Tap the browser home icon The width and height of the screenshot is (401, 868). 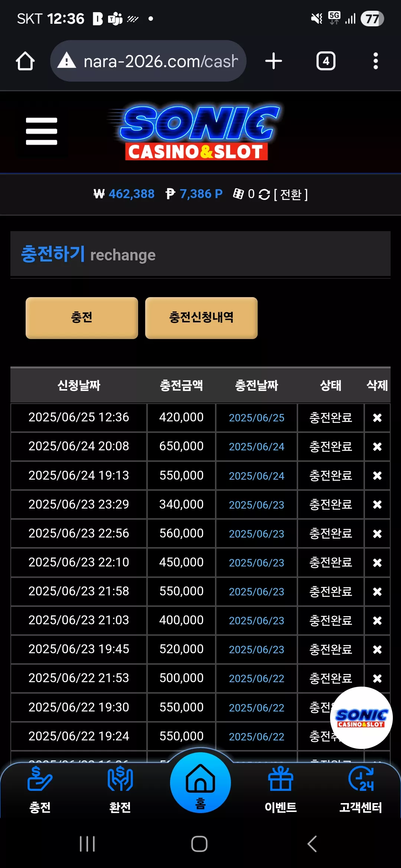(x=25, y=61)
